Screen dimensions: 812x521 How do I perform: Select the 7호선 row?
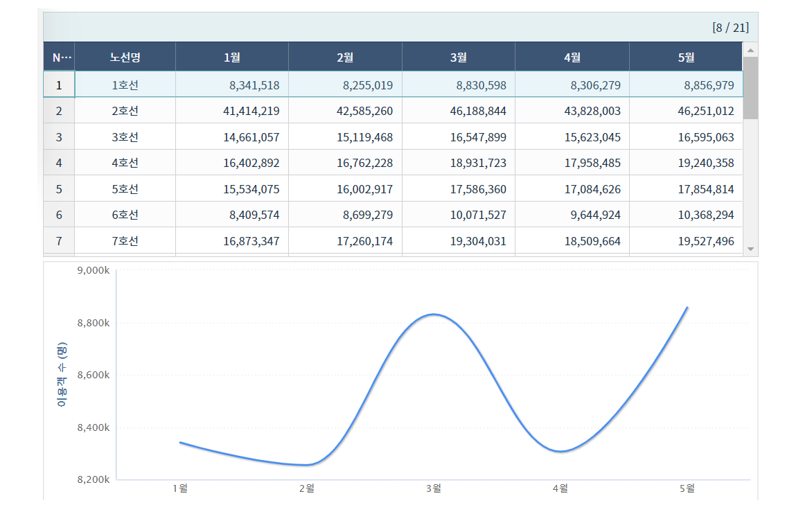point(125,241)
